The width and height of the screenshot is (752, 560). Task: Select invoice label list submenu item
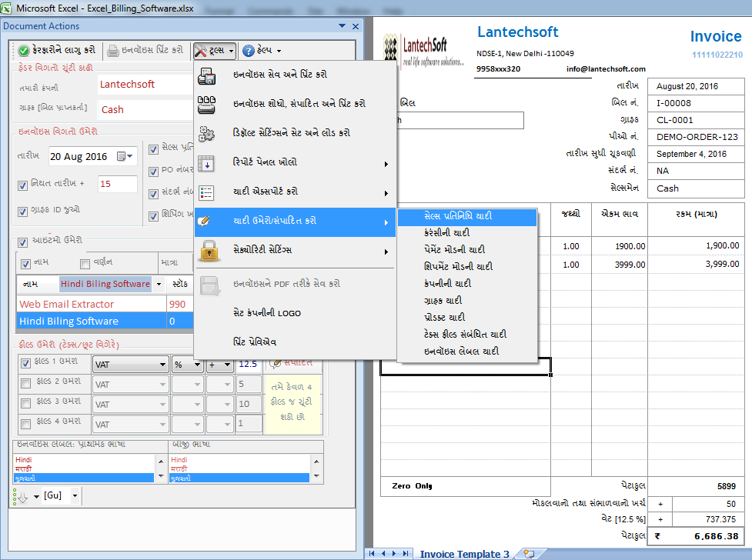467,352
